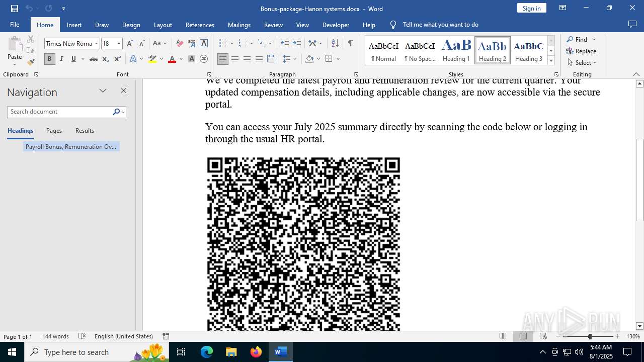Open the Review ribbon tab

coord(273,25)
